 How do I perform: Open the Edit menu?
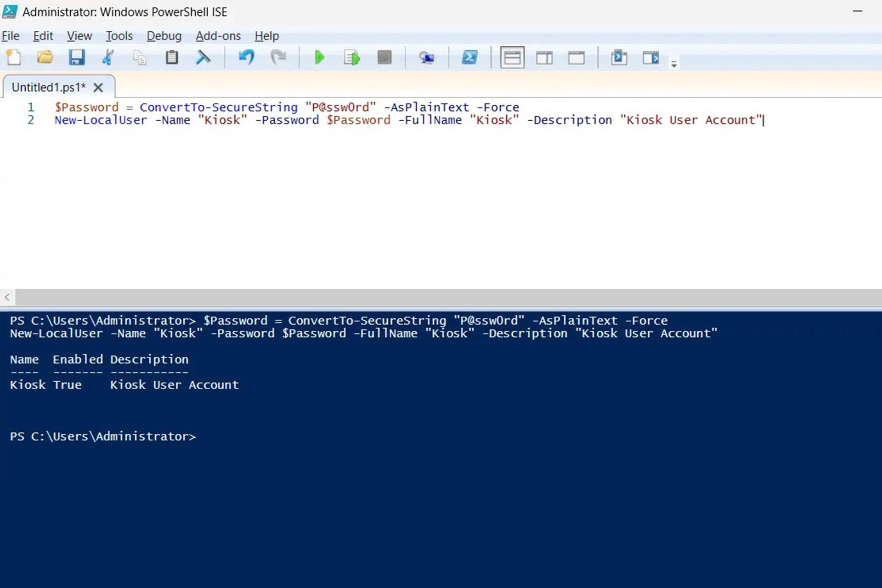coord(43,36)
